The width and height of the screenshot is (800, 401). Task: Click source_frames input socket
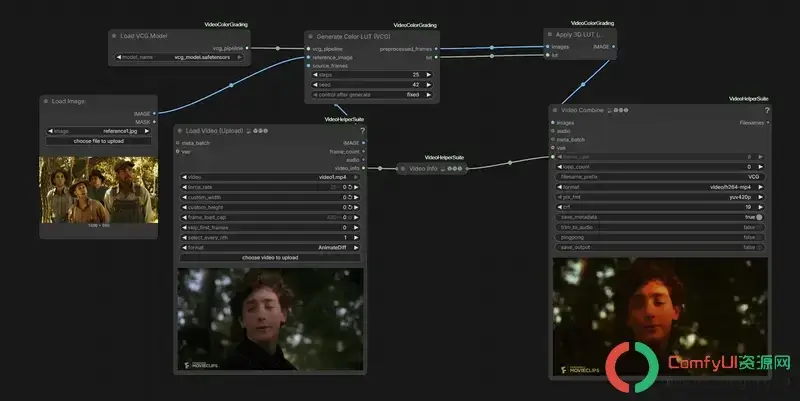point(308,66)
